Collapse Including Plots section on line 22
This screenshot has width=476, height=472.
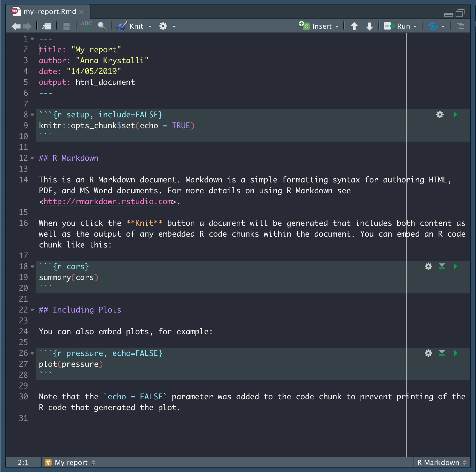(32, 310)
